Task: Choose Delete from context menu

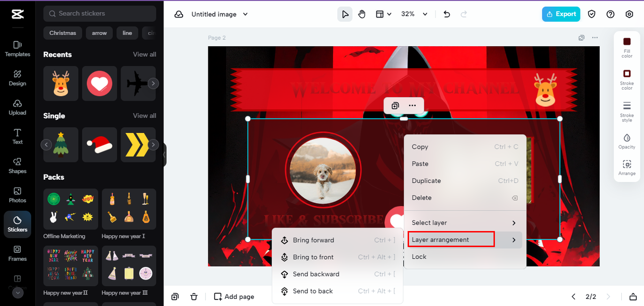Action: (464, 198)
